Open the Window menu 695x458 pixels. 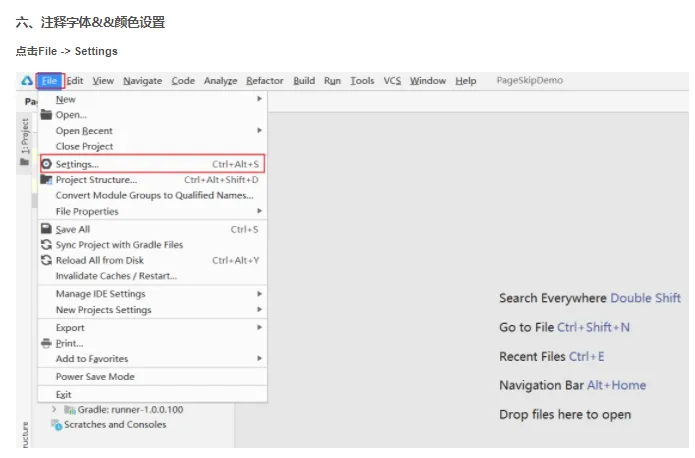pyautogui.click(x=428, y=81)
